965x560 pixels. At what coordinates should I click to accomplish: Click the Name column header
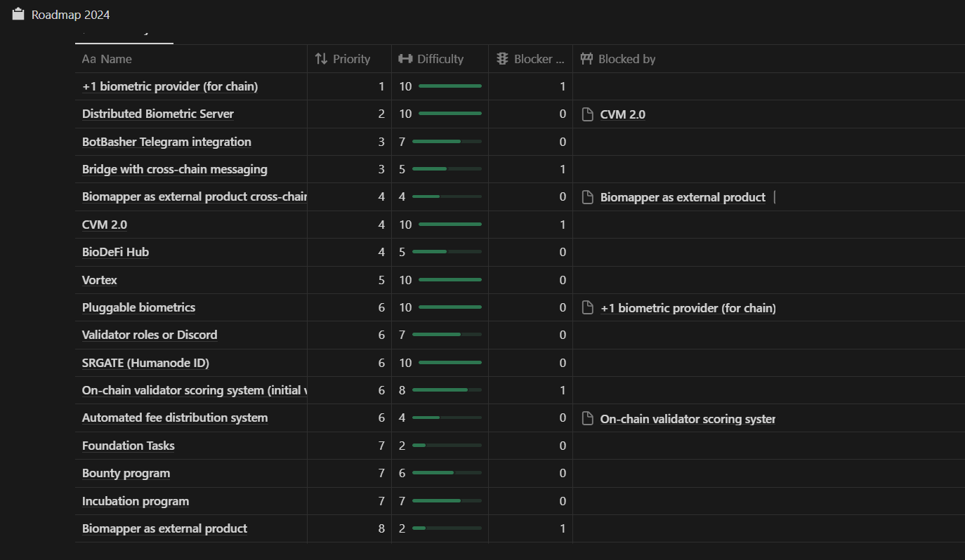[191, 59]
